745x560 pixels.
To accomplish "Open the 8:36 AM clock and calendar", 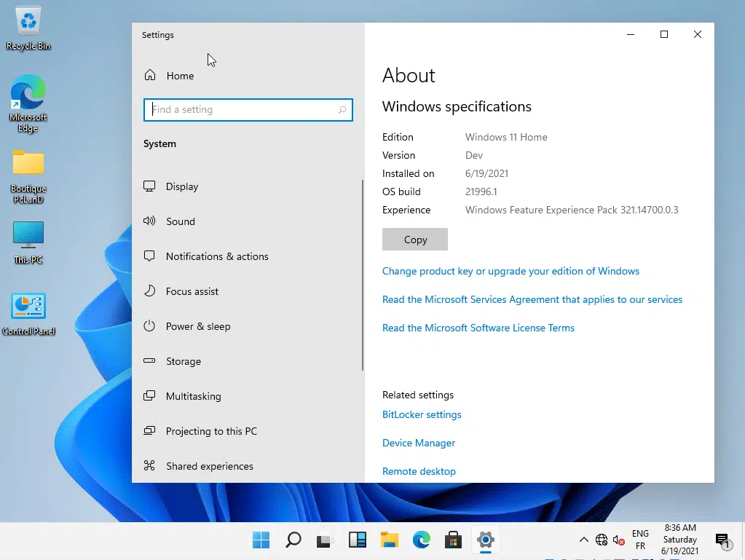I will (680, 540).
